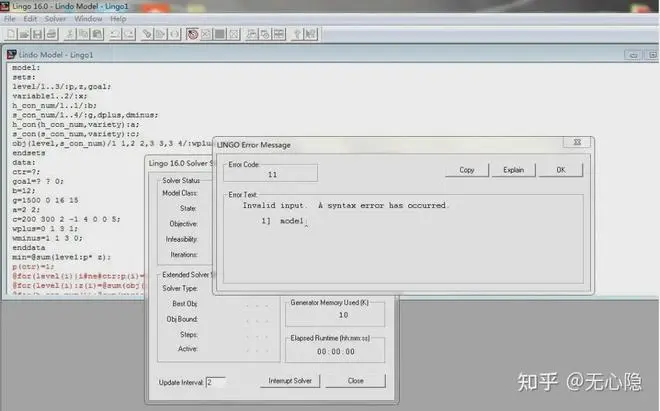Copy the error message with Copy button
This screenshot has width=660, height=411.
[x=467, y=170]
